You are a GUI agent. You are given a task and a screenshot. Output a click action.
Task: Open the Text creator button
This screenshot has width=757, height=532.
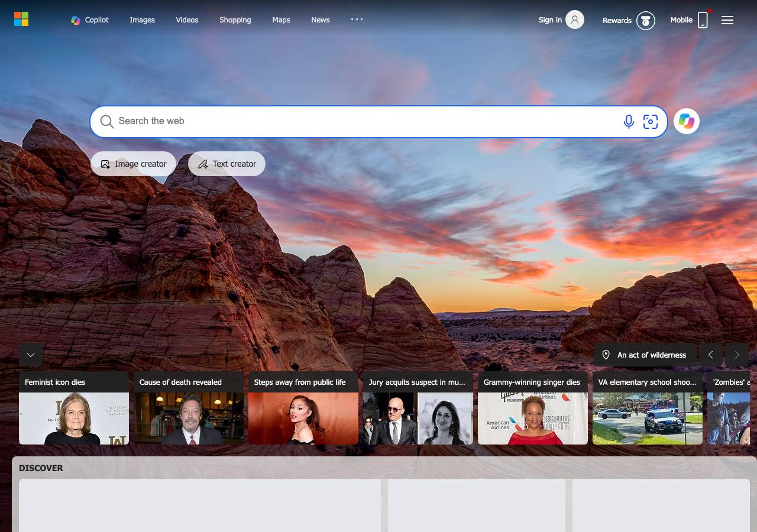(227, 164)
